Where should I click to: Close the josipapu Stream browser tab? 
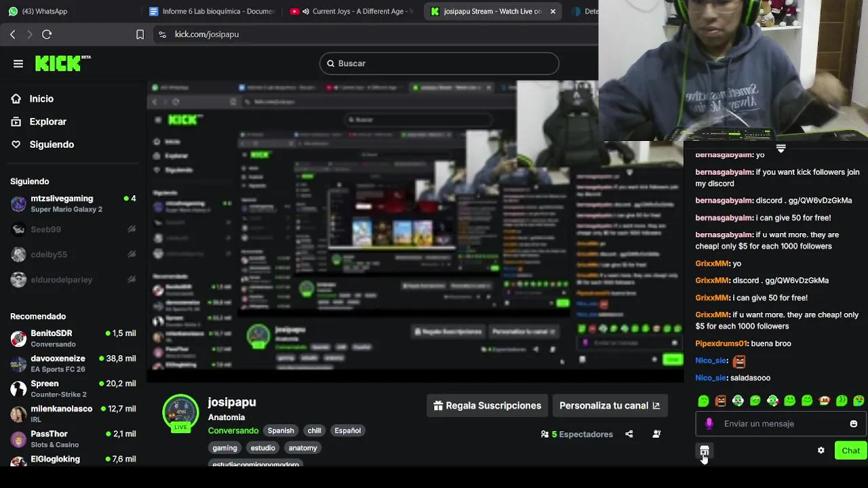(x=553, y=11)
